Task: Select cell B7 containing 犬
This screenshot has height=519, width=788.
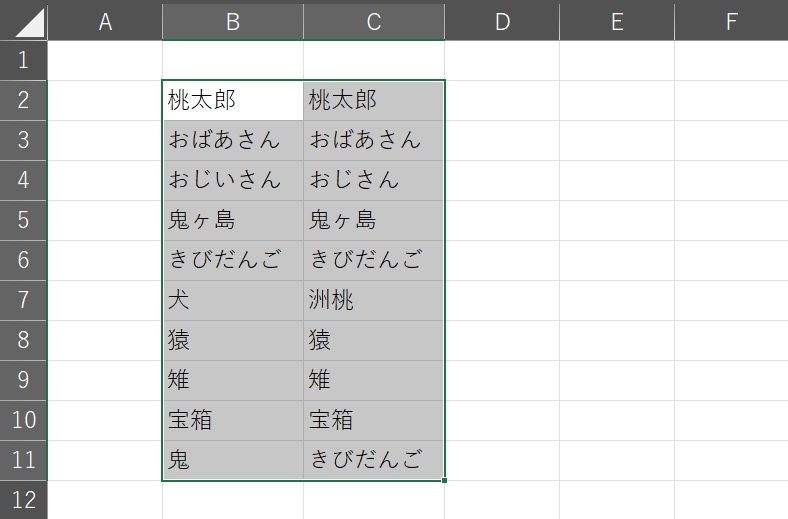Action: pyautogui.click(x=233, y=300)
